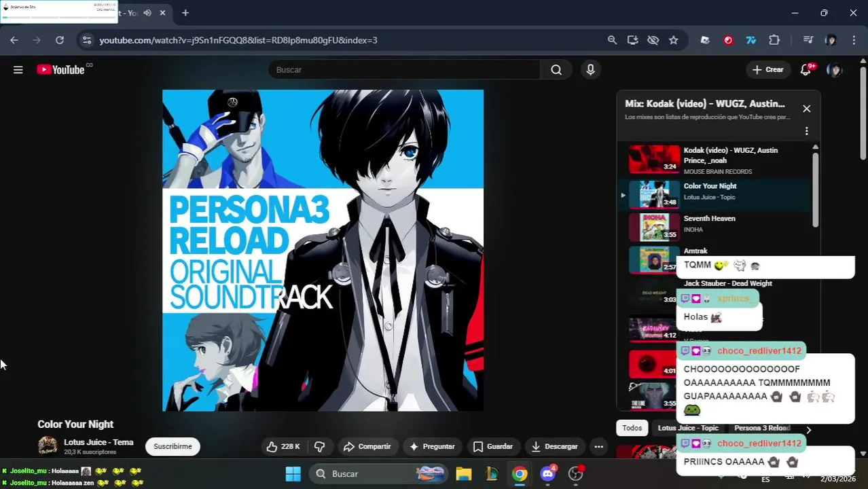Activate voice search microphone
868x489 pixels.
click(x=590, y=69)
